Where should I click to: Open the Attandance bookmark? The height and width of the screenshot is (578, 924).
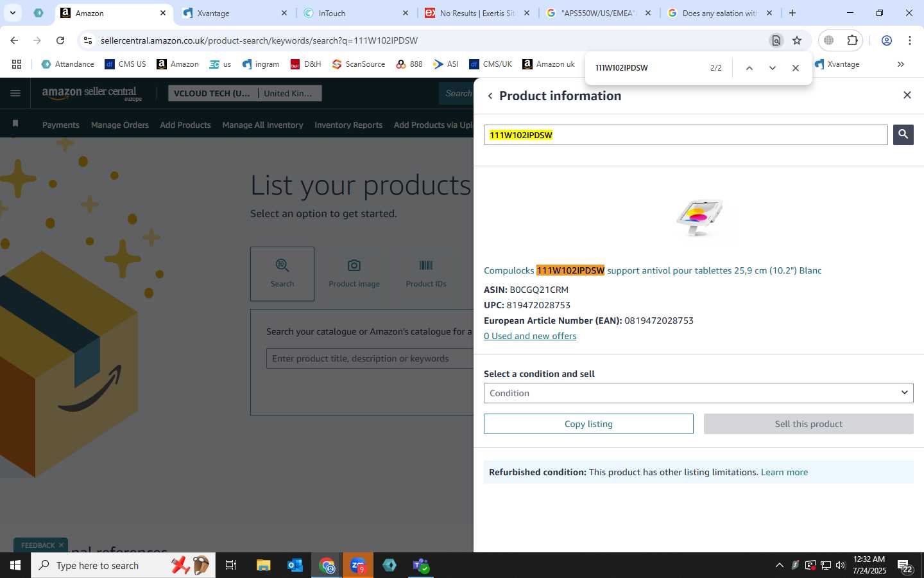coord(67,64)
